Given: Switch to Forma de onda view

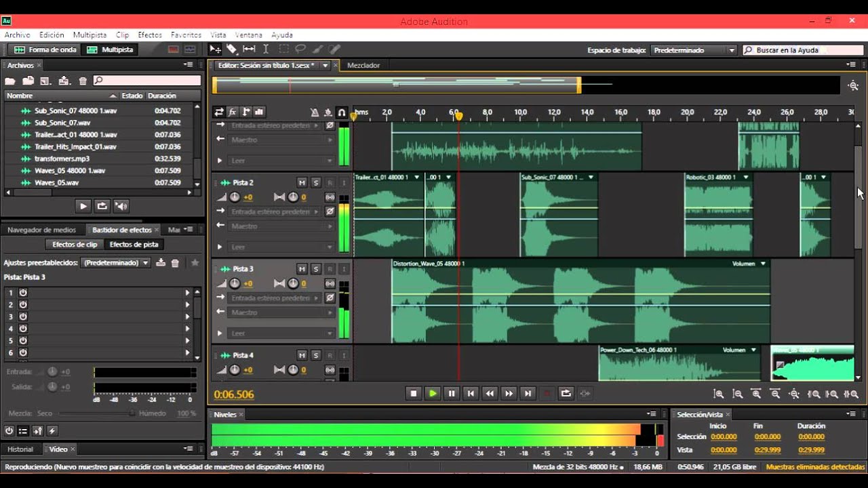Looking at the screenshot, I should click(46, 49).
